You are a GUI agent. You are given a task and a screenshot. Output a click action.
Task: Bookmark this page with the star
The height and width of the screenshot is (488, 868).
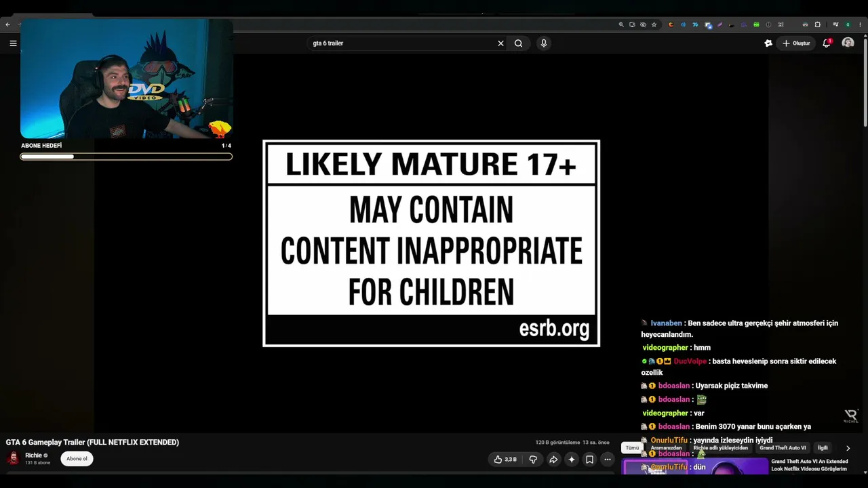[x=654, y=24]
